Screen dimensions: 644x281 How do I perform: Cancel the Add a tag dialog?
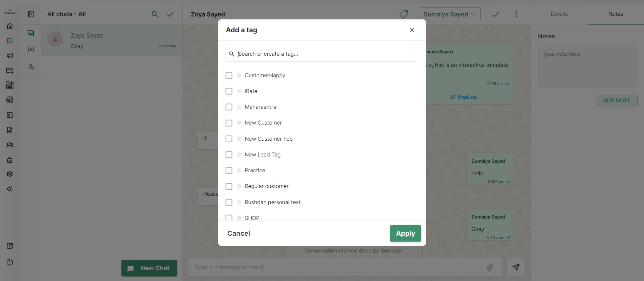pos(238,233)
